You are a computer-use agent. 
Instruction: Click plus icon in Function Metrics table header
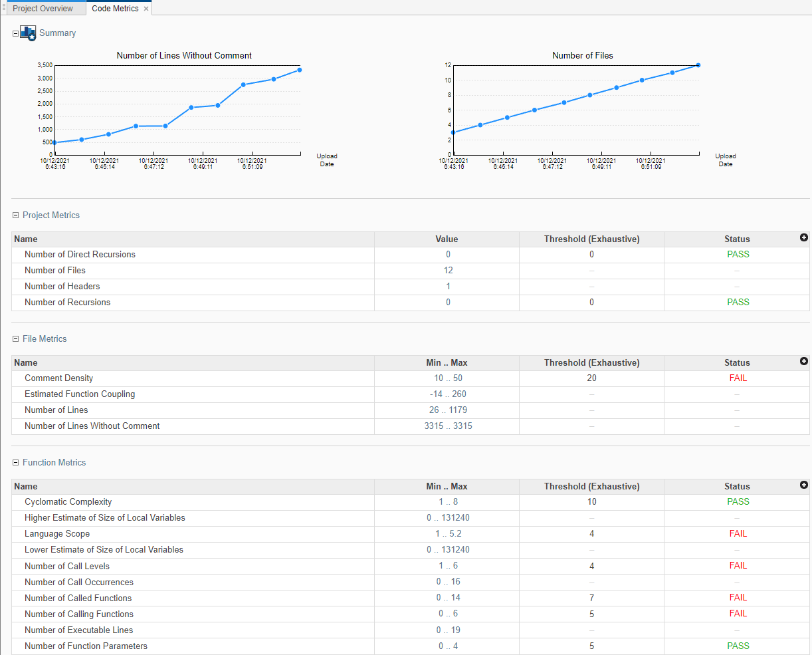point(803,485)
